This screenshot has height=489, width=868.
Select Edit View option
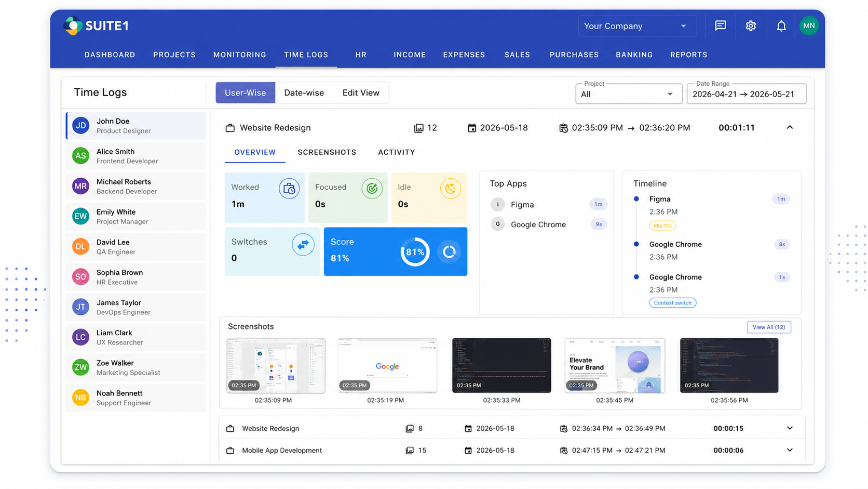point(361,92)
